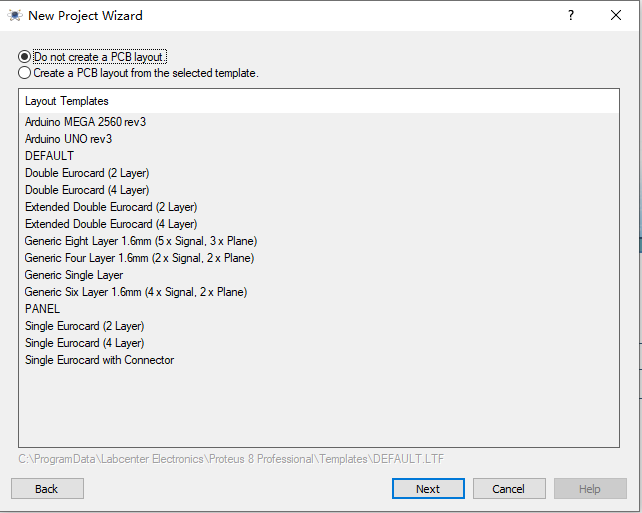Select Arduino MEGA 2560 rev3 template

click(x=86, y=122)
